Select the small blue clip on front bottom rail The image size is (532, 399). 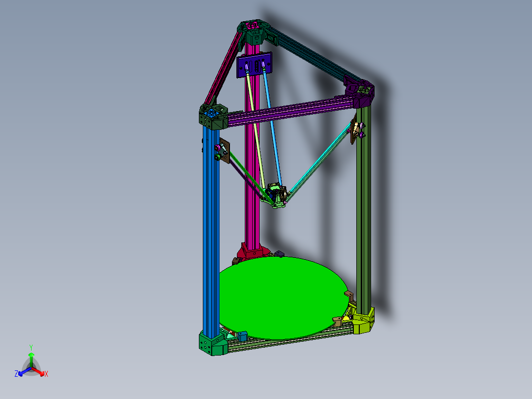coord(242,336)
